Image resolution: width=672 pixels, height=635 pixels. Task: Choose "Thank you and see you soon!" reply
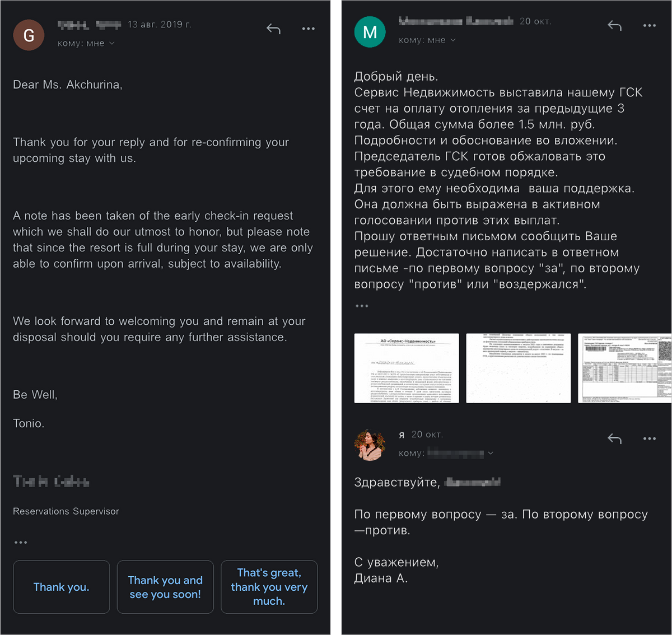click(165, 587)
